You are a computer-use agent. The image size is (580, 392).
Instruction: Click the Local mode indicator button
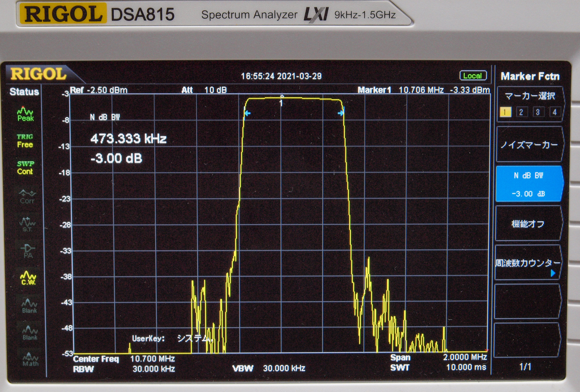tap(473, 76)
